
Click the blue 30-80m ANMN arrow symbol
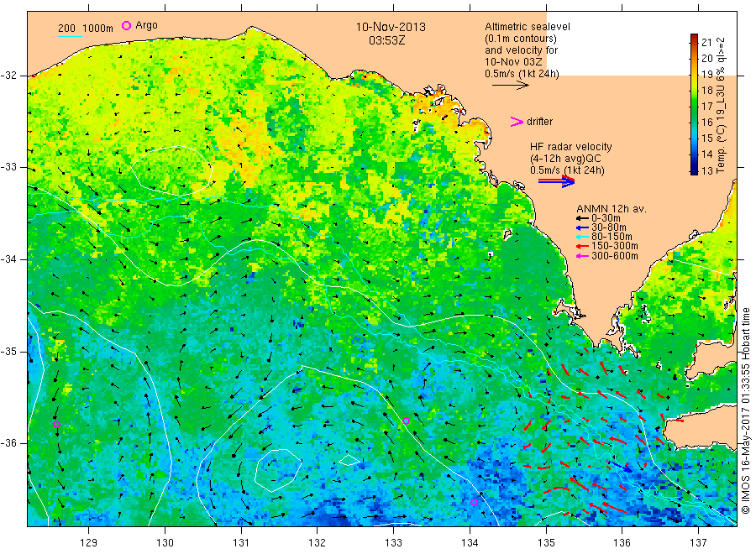582,227
